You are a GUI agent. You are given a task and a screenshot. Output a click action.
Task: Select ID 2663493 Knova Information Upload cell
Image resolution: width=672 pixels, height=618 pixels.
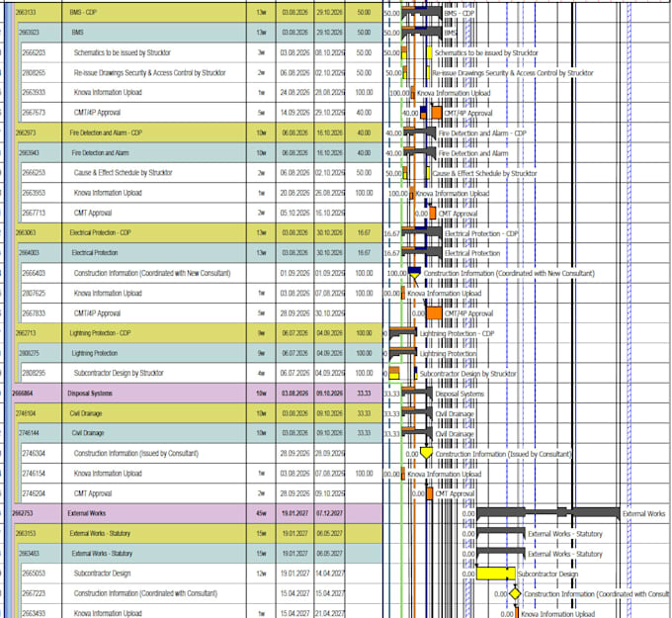coord(42,613)
